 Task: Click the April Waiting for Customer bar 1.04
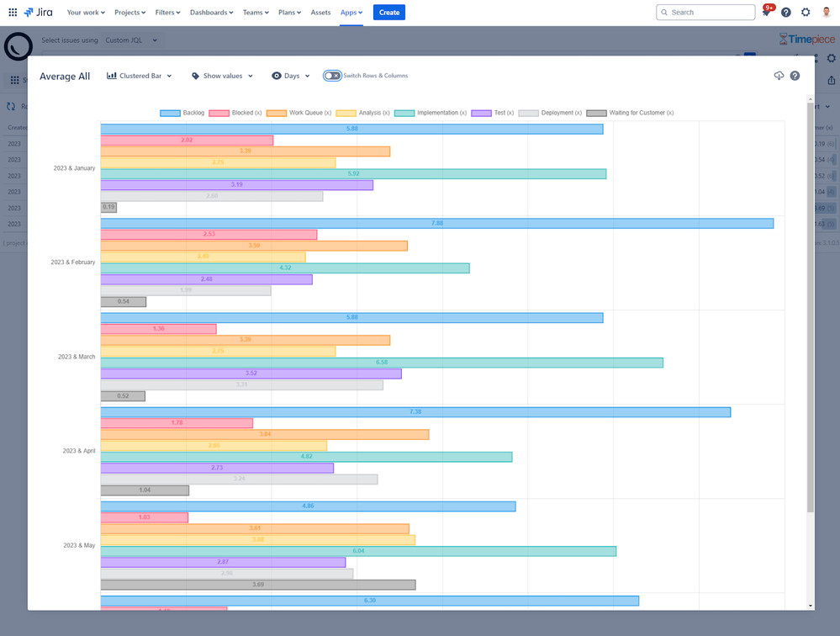145,490
